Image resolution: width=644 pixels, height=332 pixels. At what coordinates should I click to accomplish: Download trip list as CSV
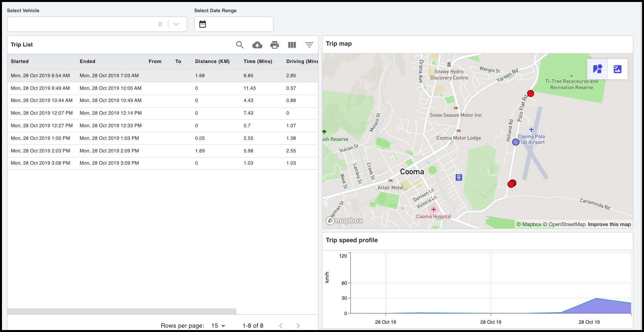click(x=257, y=45)
